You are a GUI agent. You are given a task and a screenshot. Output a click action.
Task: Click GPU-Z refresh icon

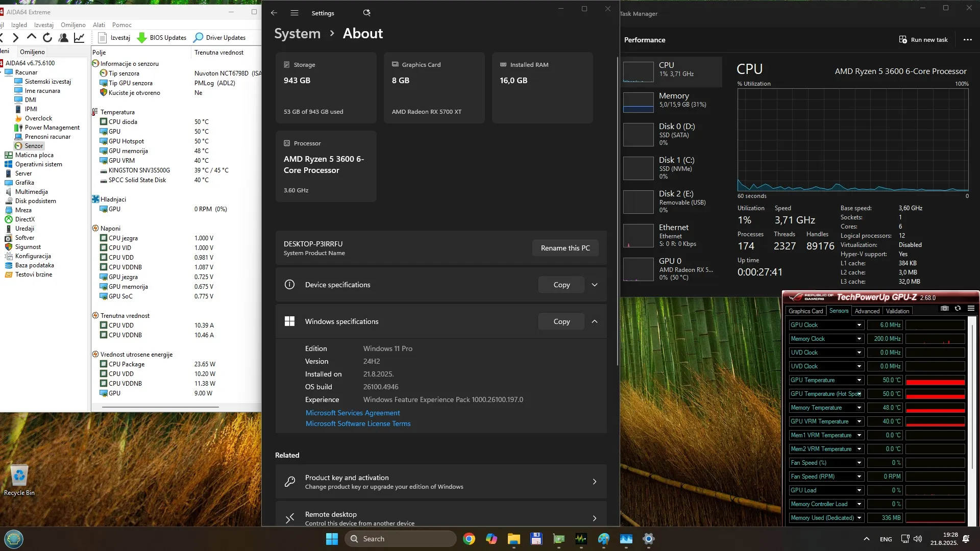click(x=958, y=308)
